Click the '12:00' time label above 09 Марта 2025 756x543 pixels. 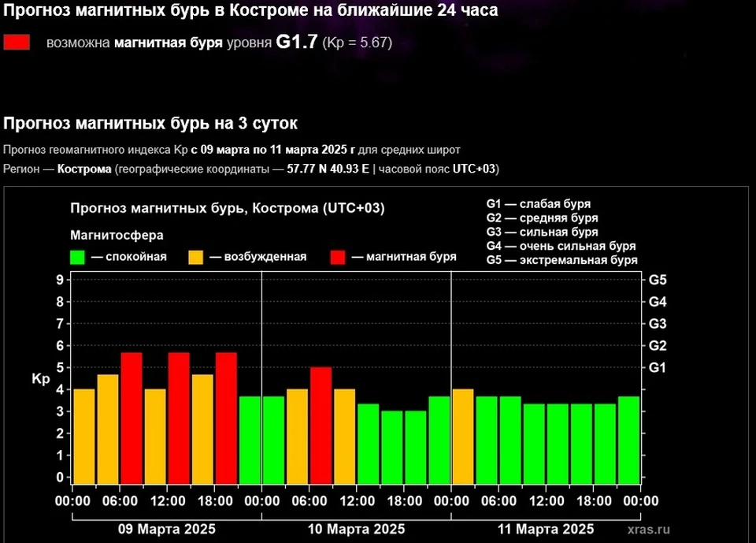167,501
